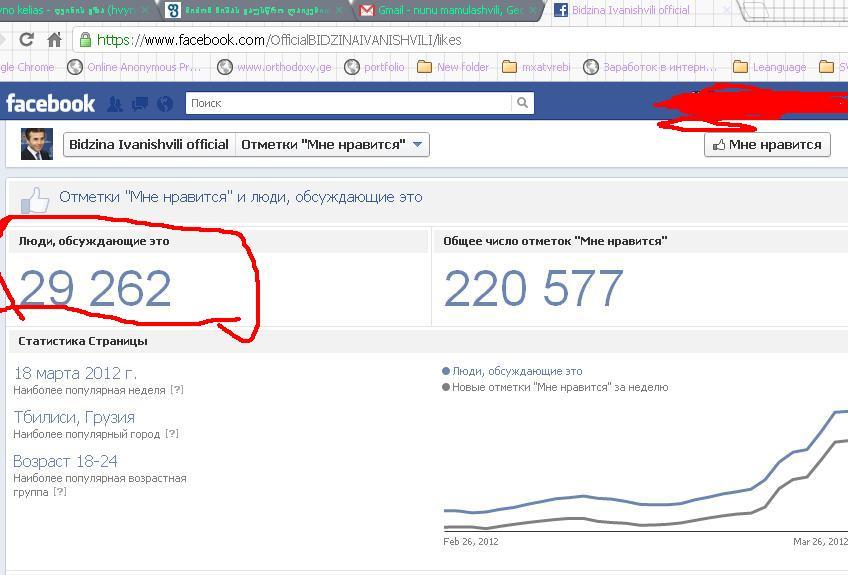
Task: Click the Возраст 18-24 text
Action: point(65,461)
